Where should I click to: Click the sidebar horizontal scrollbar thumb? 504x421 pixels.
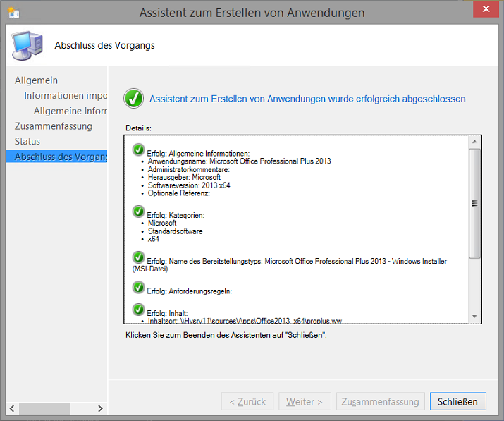coord(44,408)
